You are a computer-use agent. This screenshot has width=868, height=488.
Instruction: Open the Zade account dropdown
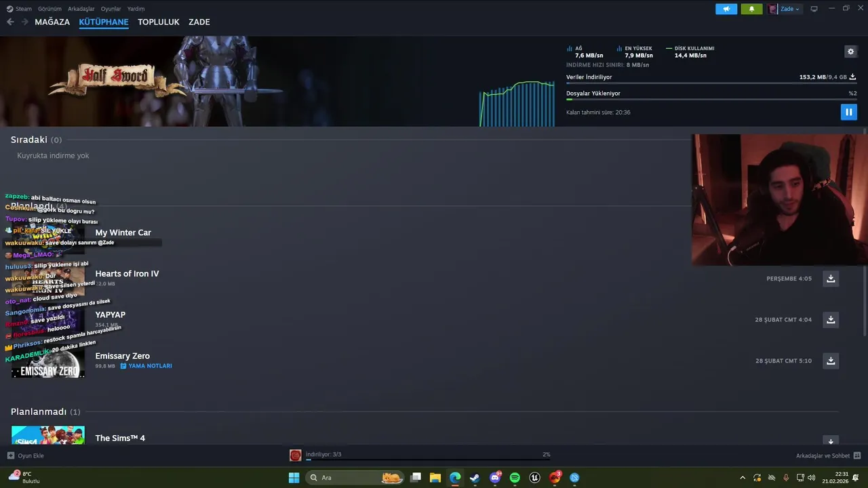pos(785,9)
